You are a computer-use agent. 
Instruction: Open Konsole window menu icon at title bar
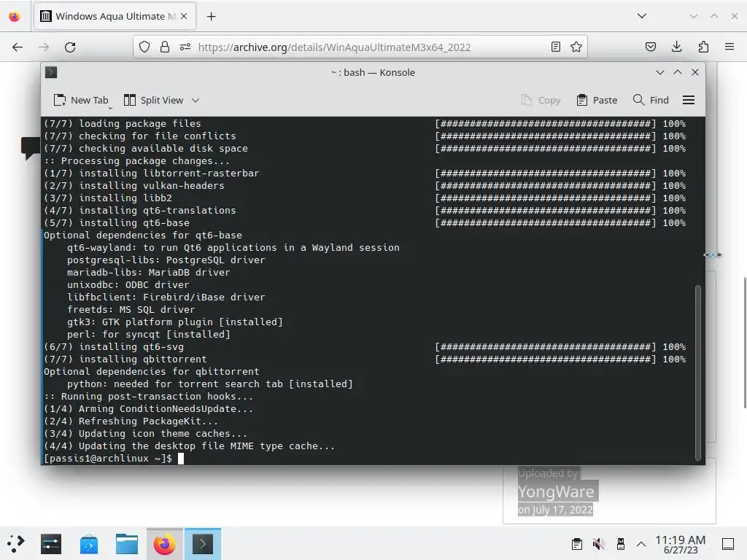pos(51,72)
